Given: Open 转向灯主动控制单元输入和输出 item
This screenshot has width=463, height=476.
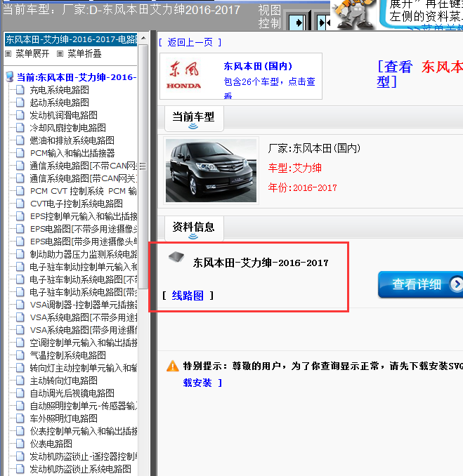Looking at the screenshot, I should (84, 368).
